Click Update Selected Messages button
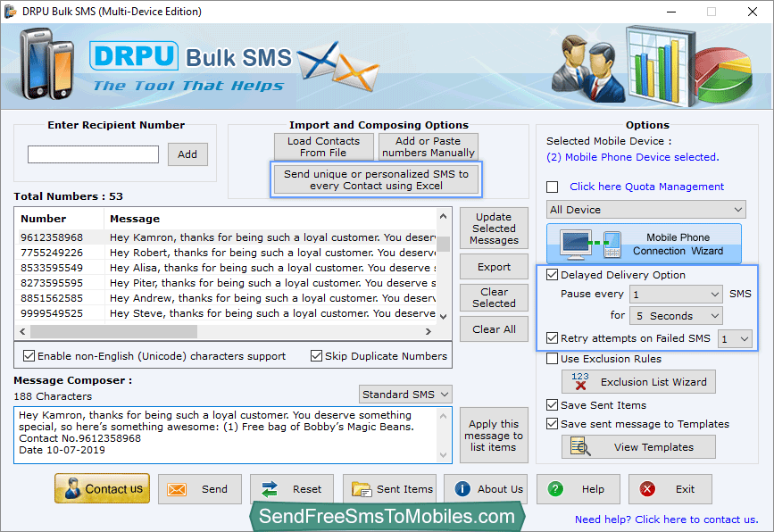 pos(494,229)
